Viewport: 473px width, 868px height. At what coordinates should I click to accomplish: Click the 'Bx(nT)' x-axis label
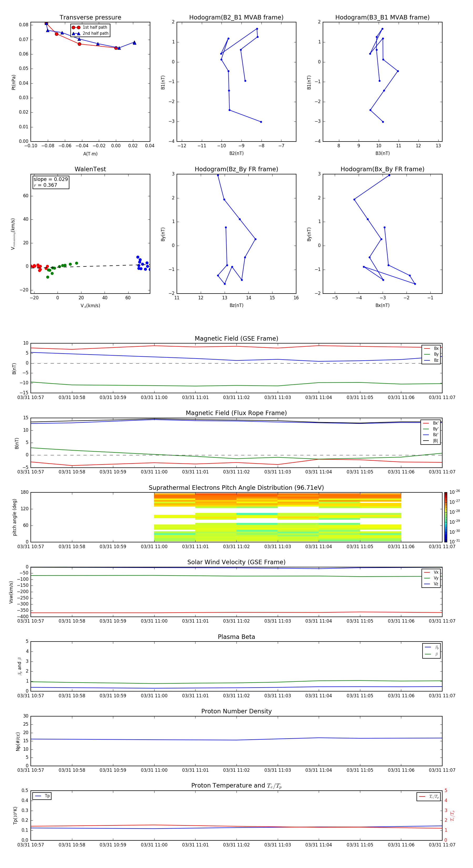pyautogui.click(x=382, y=305)
